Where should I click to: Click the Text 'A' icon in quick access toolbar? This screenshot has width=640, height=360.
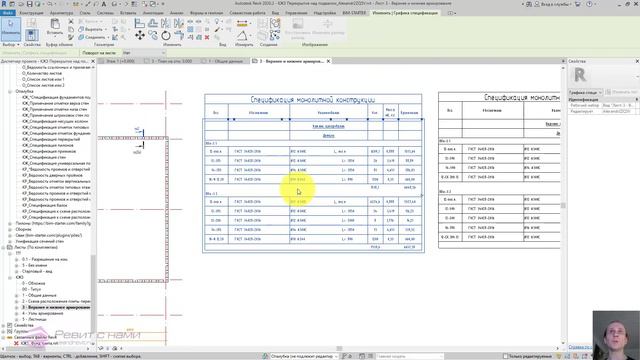104,4
